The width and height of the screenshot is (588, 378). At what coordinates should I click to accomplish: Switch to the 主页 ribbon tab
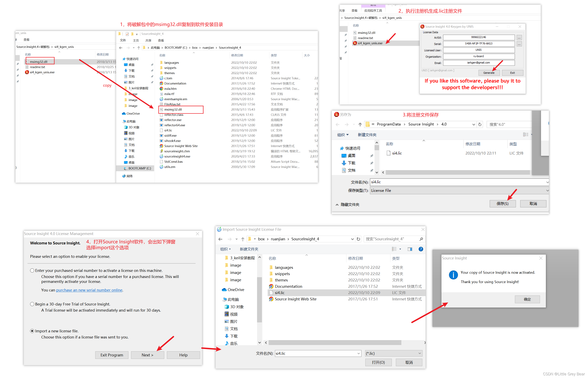tap(136, 41)
